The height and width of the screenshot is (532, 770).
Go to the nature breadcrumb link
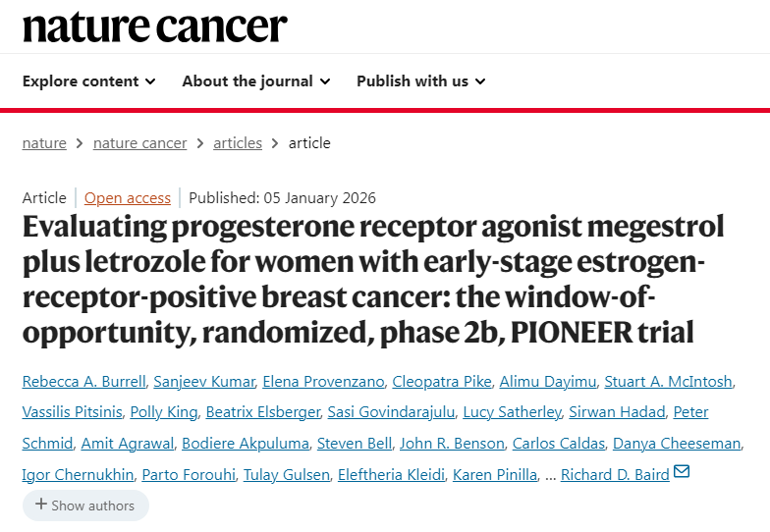click(44, 143)
